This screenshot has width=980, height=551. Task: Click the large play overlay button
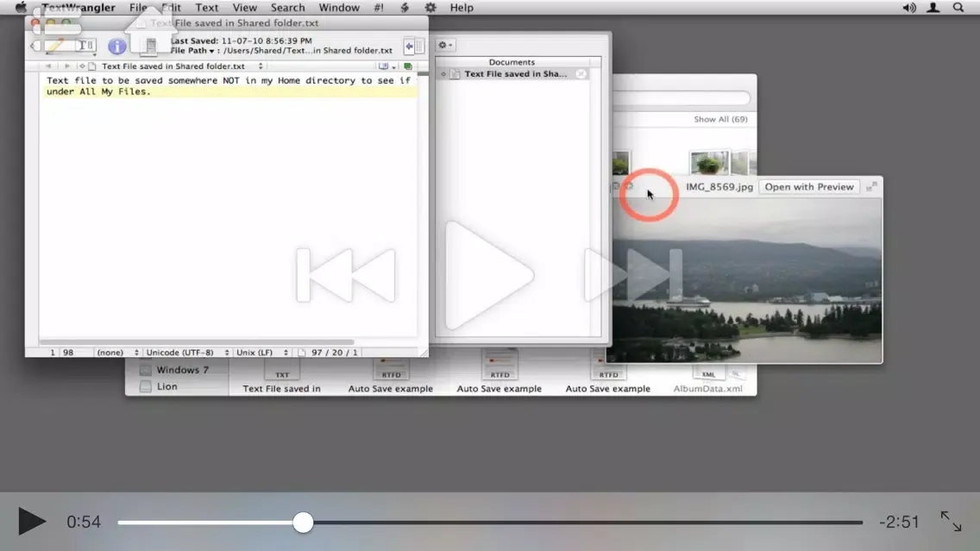[x=489, y=275]
